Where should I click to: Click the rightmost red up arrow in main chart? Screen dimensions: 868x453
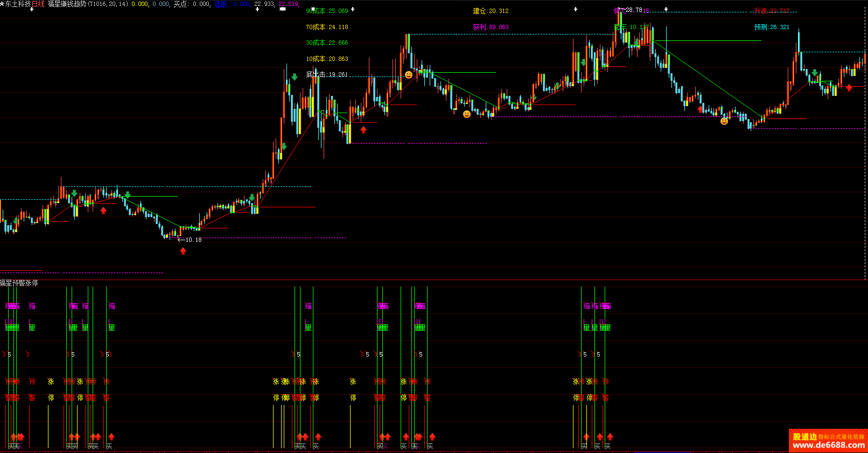(x=849, y=88)
